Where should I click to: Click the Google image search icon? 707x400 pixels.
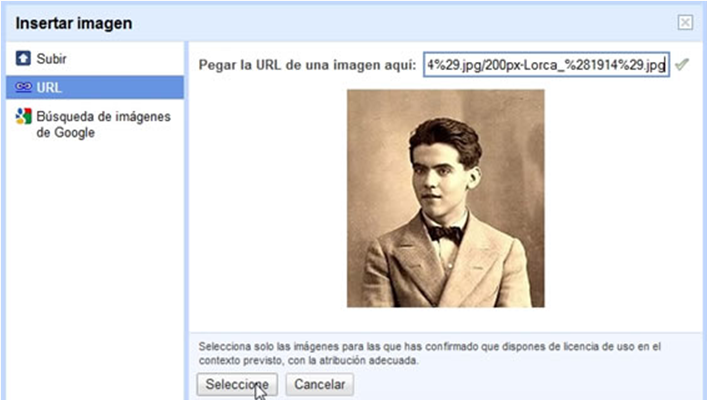23,116
